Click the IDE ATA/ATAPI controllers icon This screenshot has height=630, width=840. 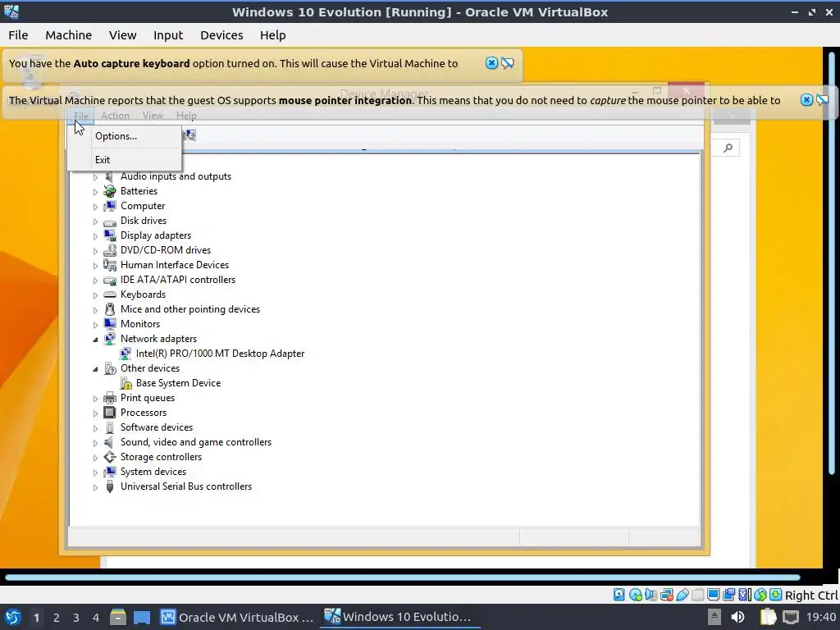click(110, 281)
